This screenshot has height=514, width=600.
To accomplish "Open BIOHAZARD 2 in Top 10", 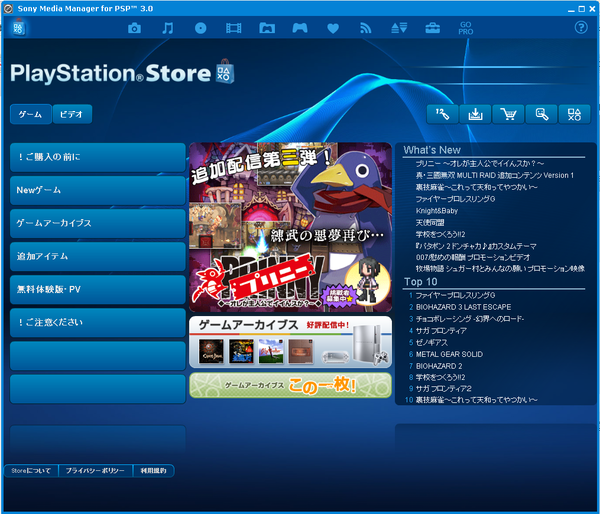I will 439,366.
